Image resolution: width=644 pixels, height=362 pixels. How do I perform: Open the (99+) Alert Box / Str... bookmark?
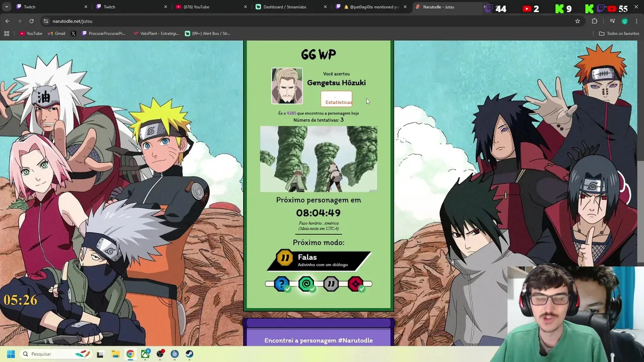pyautogui.click(x=207, y=34)
